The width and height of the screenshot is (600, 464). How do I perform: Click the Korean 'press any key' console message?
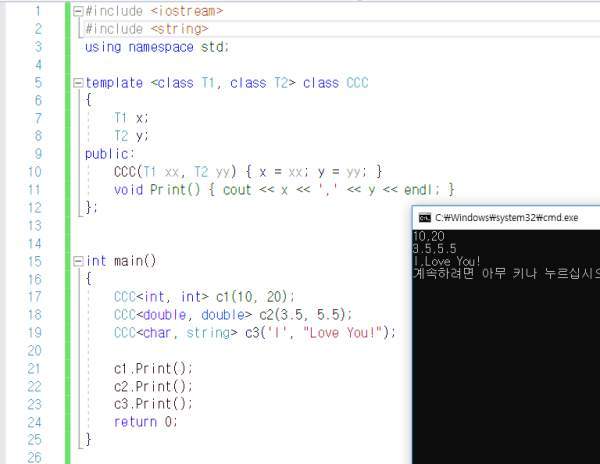pyautogui.click(x=506, y=274)
